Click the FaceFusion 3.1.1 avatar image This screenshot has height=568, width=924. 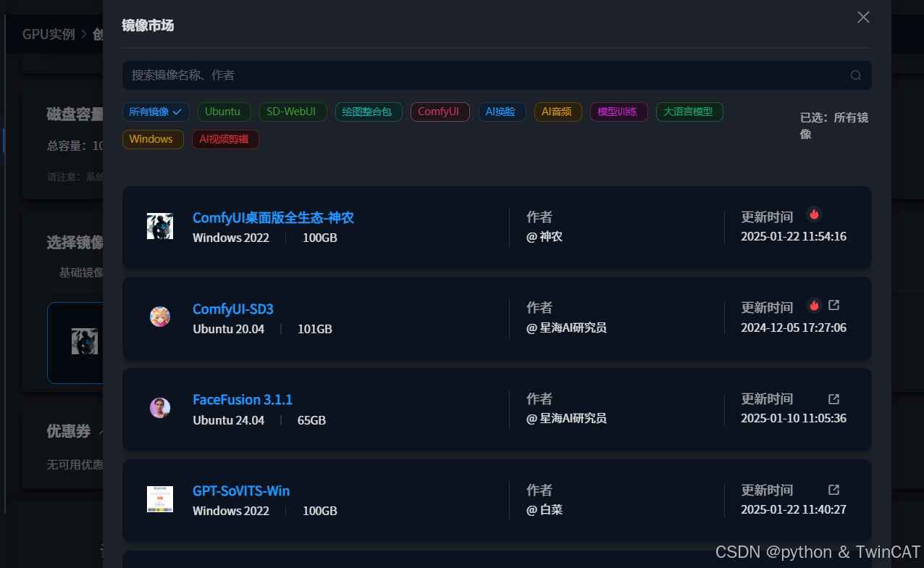pos(160,408)
